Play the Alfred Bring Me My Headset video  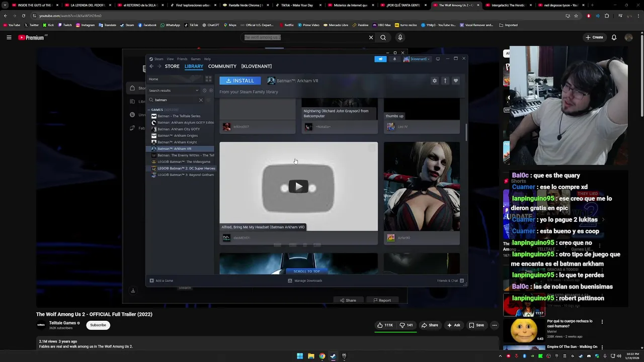tap(298, 187)
